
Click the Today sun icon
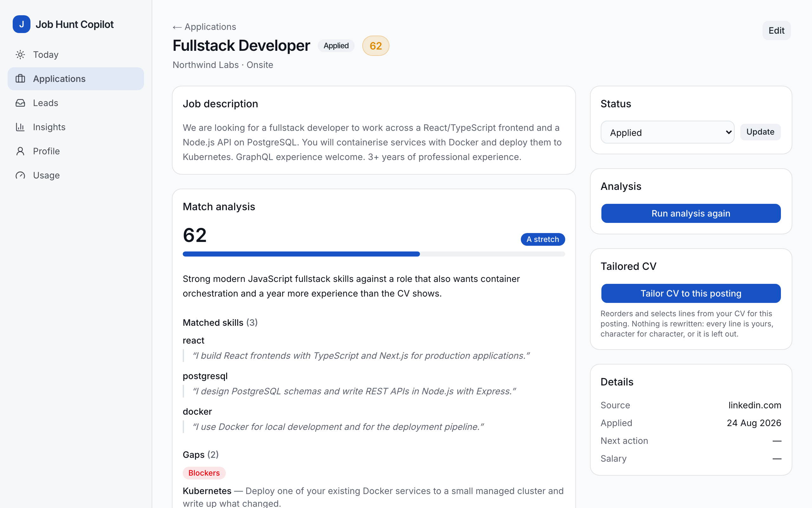coord(21,54)
